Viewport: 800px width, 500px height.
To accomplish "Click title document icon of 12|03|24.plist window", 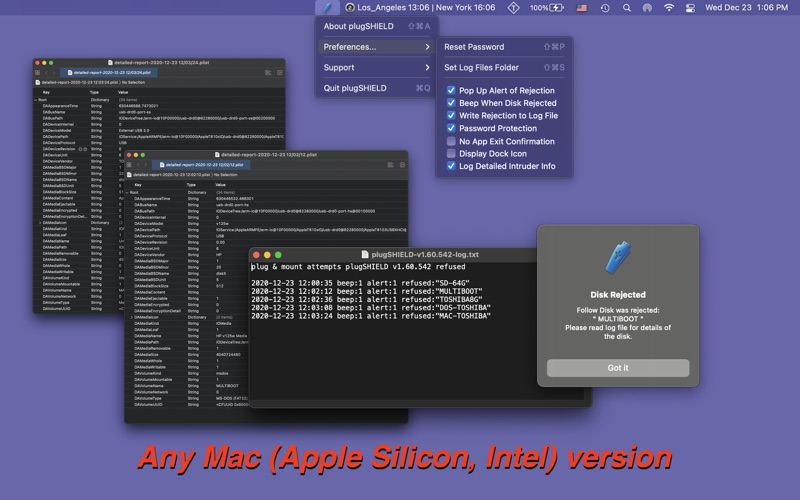I will (110, 63).
